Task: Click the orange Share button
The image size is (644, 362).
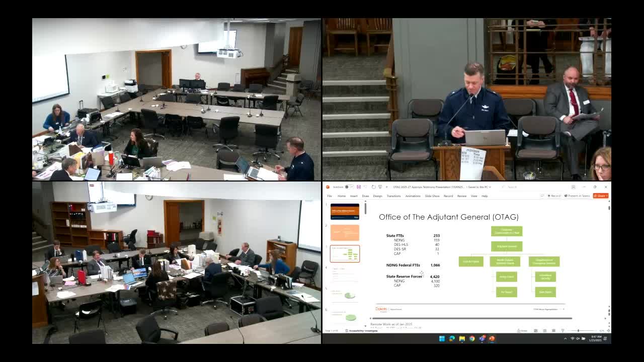Action: [600, 196]
